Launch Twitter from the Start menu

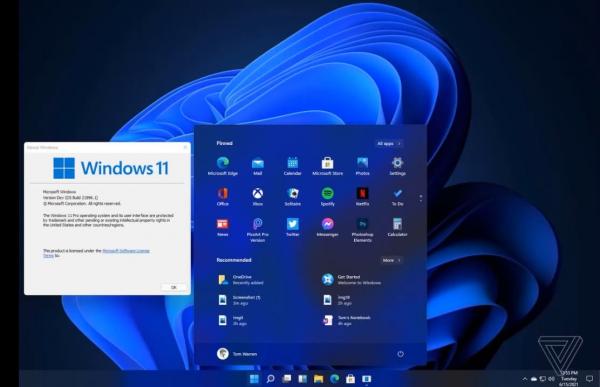tap(293, 227)
